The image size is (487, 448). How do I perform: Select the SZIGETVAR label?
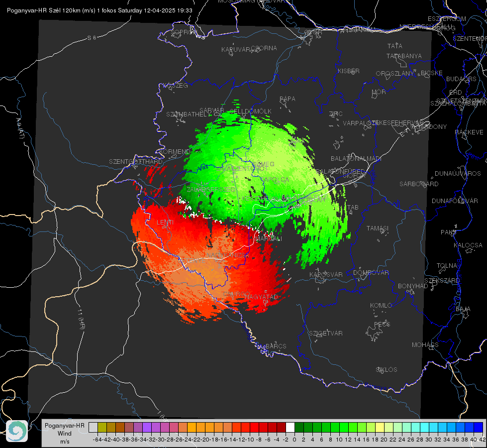pos(326,334)
